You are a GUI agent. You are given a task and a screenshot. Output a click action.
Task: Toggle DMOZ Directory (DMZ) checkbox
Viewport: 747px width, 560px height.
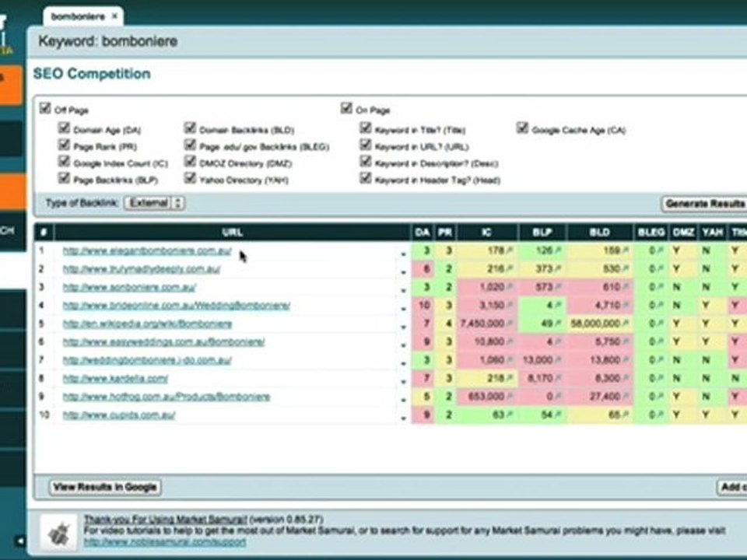(x=190, y=161)
